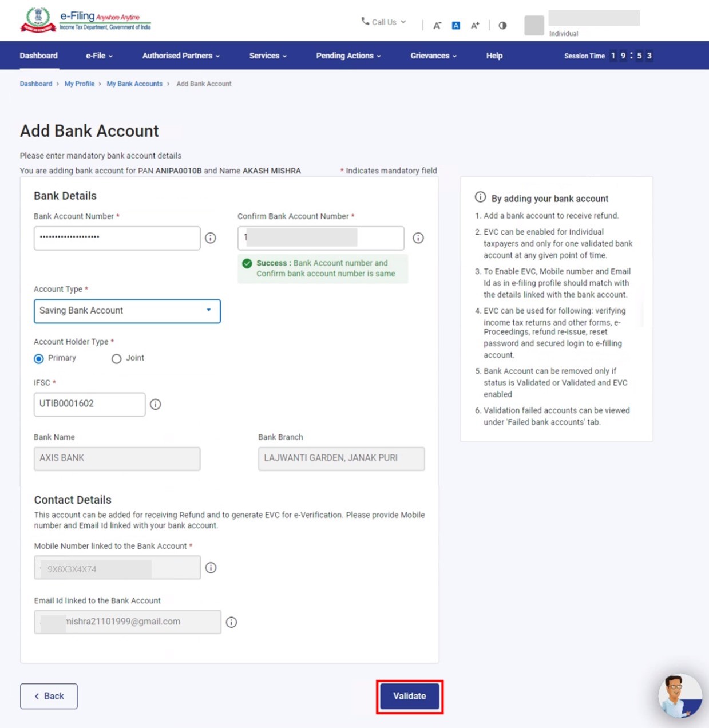Click info icon beside Mobile Number field
The width and height of the screenshot is (709, 728).
(x=211, y=568)
